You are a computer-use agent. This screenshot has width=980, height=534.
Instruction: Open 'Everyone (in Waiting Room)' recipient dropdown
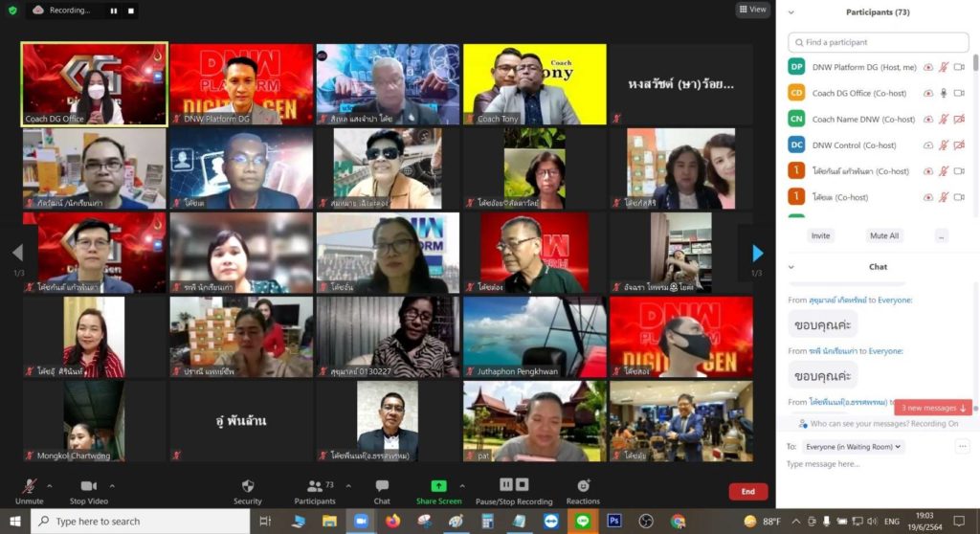pyautogui.click(x=853, y=447)
